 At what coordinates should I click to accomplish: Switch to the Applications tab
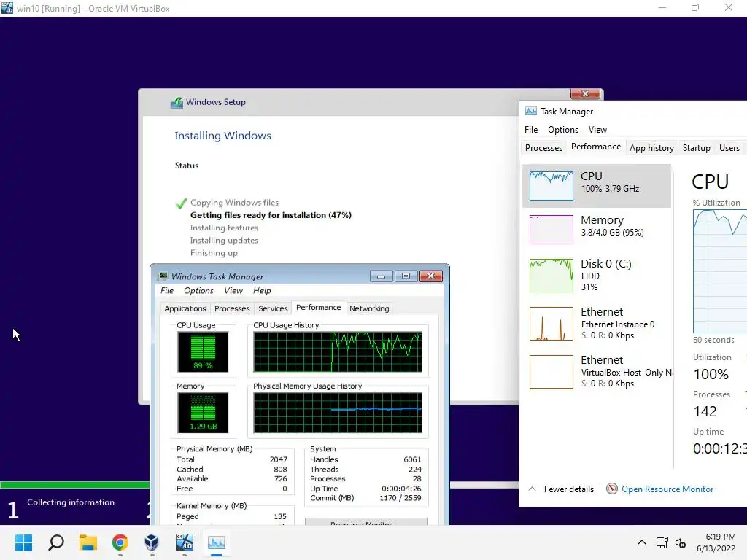pos(185,308)
